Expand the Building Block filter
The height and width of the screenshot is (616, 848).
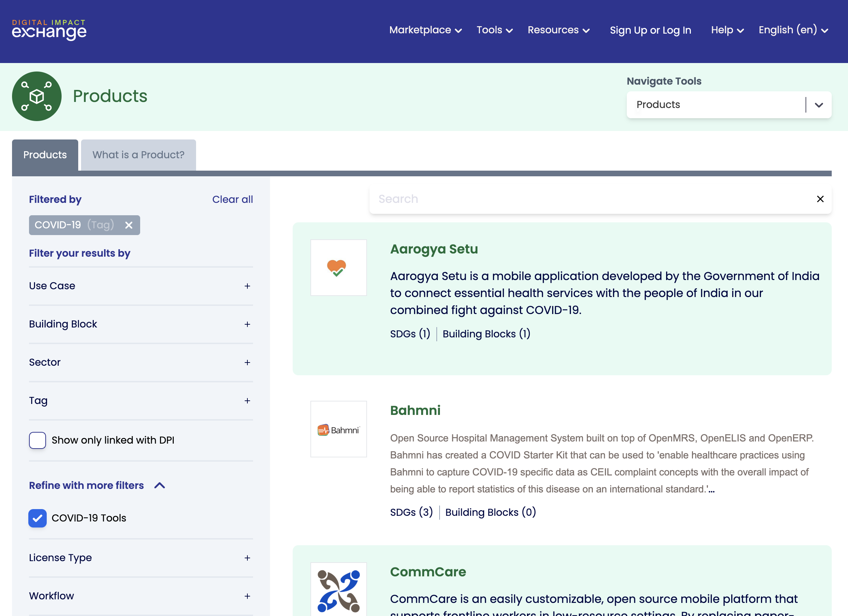[141, 324]
